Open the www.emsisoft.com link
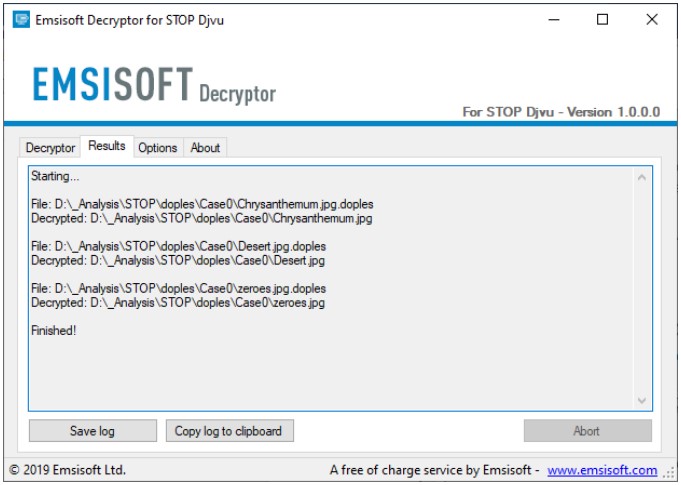Image resolution: width=681 pixels, height=485 pixels. [x=602, y=470]
